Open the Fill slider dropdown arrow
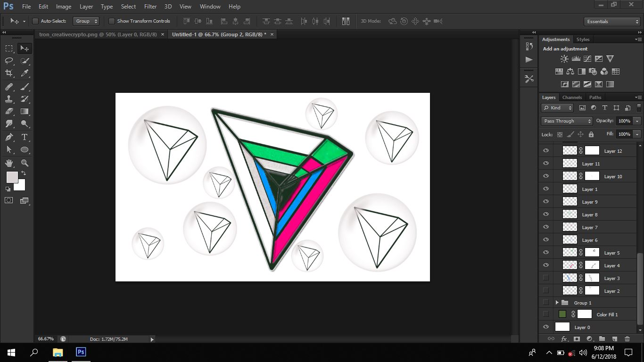 (637, 134)
